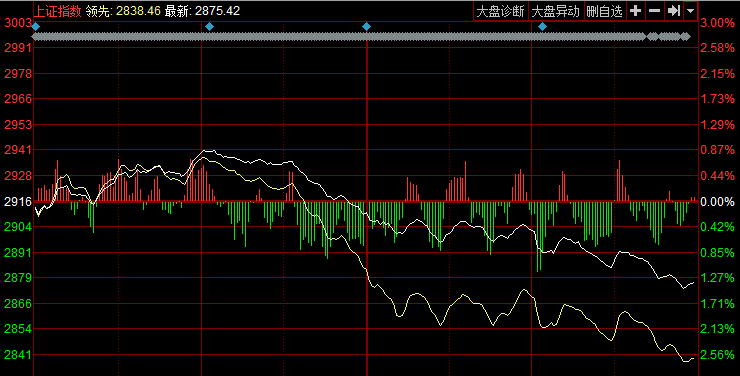Click the last blue diamond marker
740x376 pixels.
pyautogui.click(x=542, y=27)
